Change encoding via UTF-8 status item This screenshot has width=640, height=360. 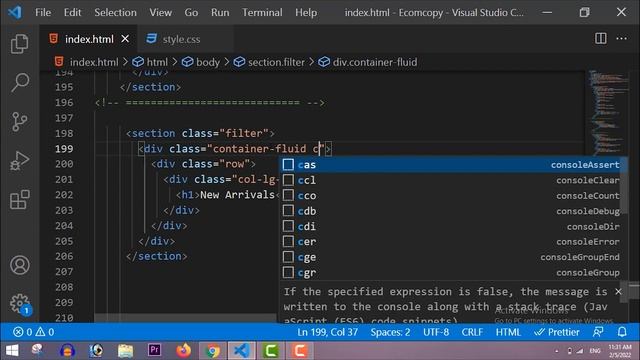coord(436,332)
